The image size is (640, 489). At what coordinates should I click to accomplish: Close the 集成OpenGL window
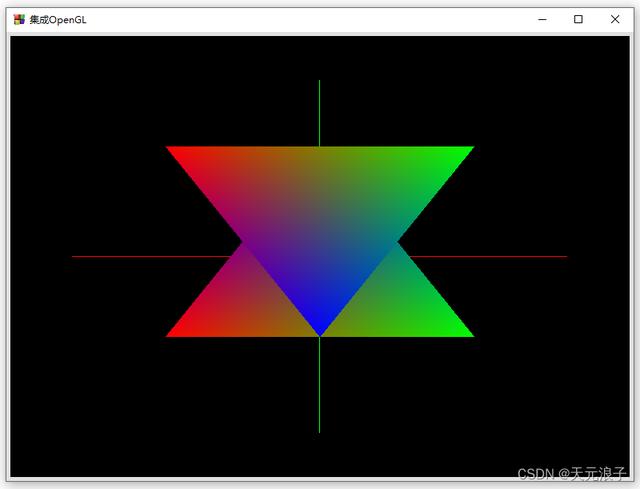pos(615,20)
